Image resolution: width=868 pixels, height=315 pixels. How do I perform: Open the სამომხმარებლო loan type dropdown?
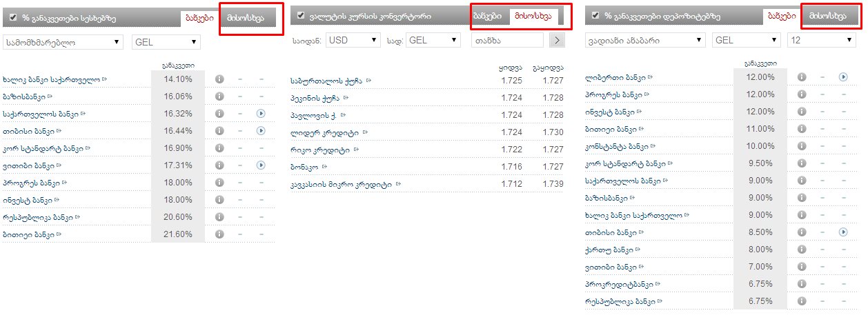(63, 42)
